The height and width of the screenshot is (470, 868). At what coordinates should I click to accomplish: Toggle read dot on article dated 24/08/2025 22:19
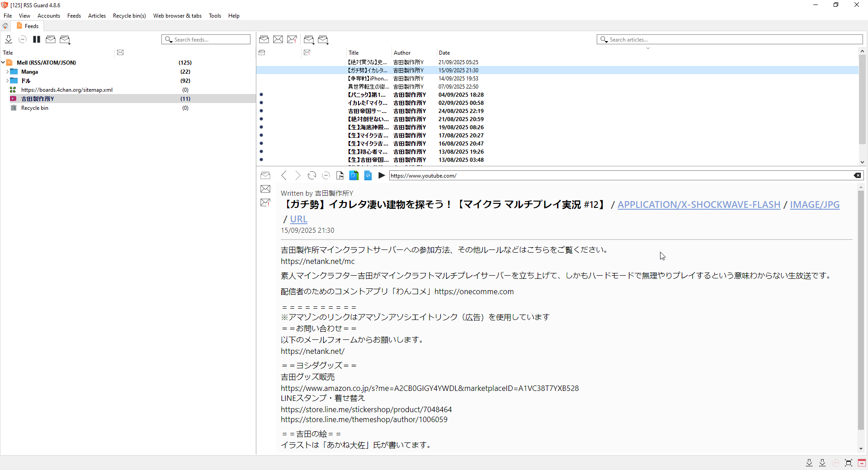(261, 111)
